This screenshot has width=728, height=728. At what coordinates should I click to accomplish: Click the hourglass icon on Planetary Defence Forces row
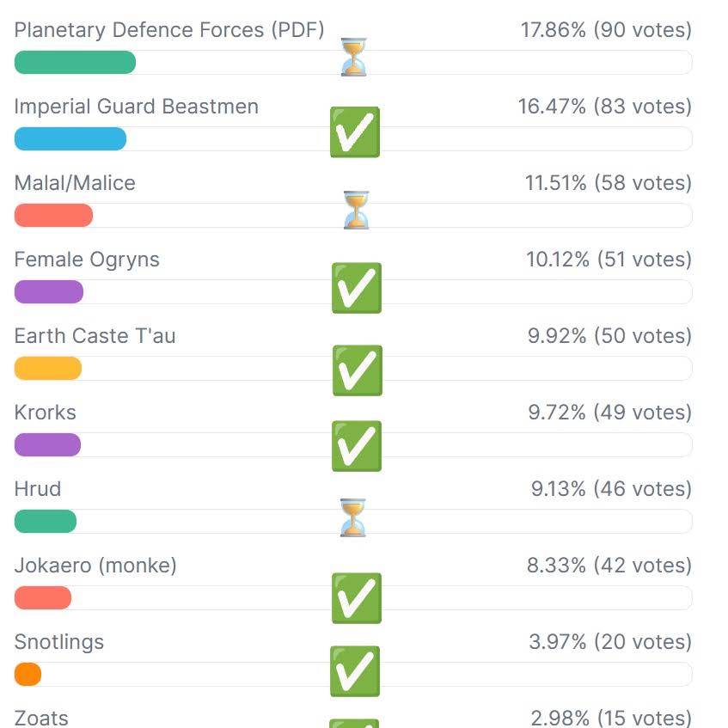(354, 57)
